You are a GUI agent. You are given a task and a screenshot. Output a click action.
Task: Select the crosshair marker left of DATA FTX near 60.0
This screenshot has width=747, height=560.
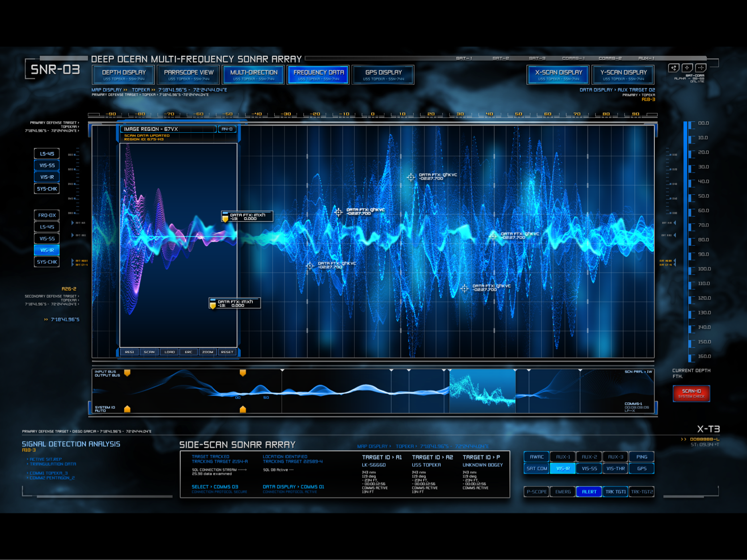338,212
